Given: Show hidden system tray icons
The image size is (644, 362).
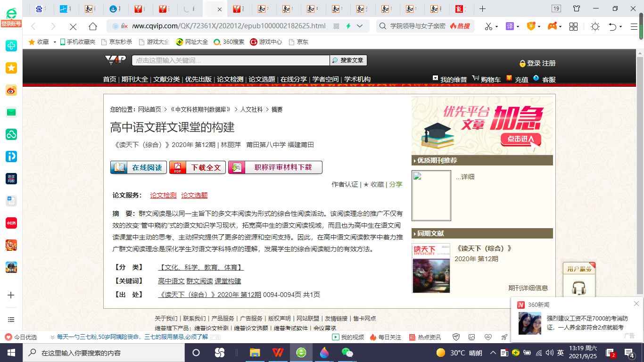Looking at the screenshot, I should point(493,353).
